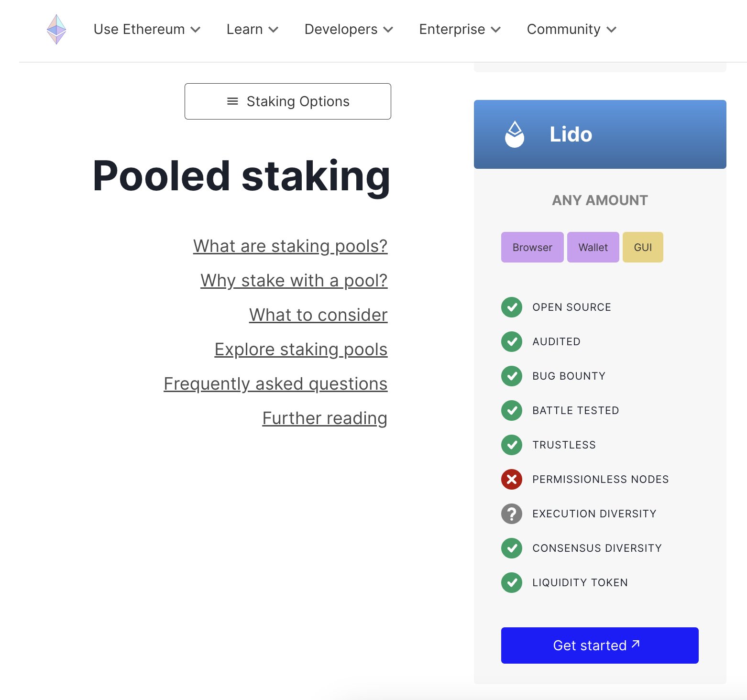Click the arrow icon inside Get started button
747x700 pixels.
pos(635,645)
